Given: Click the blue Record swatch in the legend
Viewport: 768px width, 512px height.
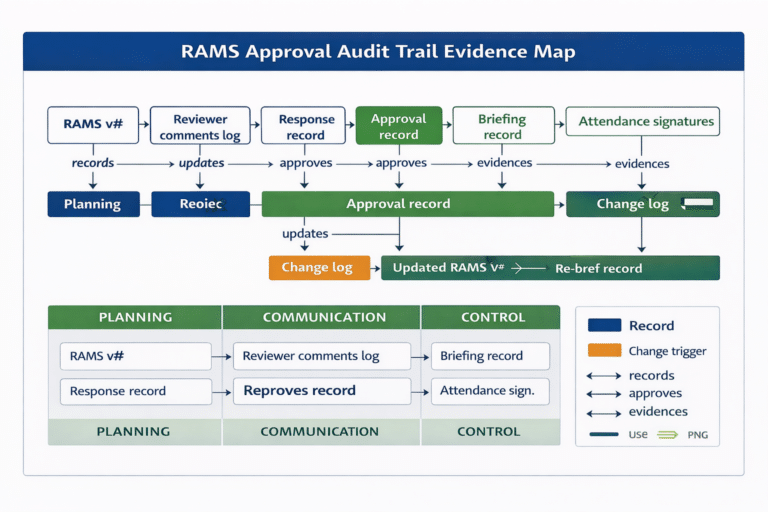Looking at the screenshot, I should (x=604, y=325).
